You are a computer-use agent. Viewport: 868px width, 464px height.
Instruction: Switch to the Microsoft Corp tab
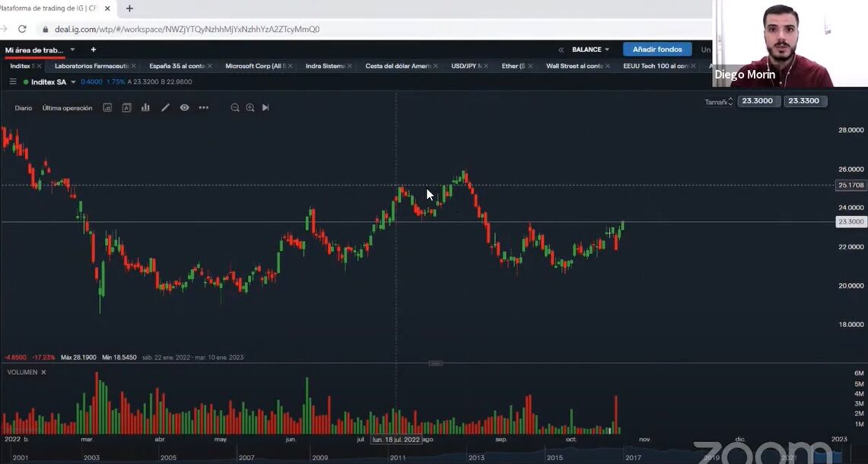[x=255, y=66]
